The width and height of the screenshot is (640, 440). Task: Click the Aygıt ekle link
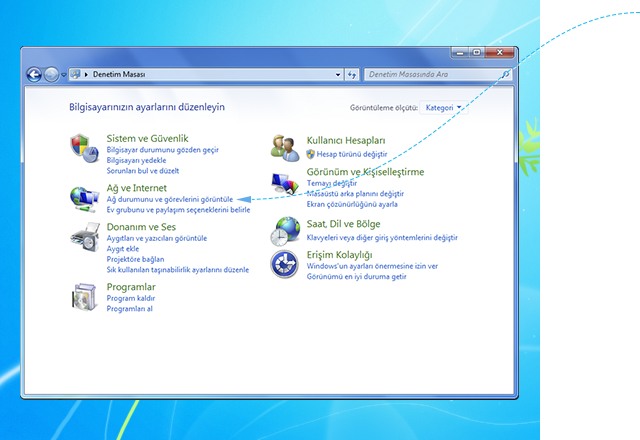point(123,249)
